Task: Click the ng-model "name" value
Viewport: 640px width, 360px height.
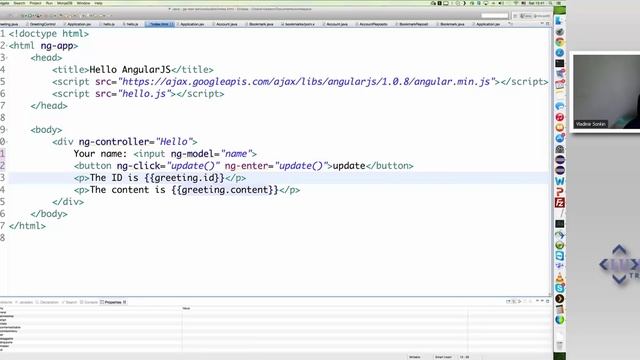Action: click(236, 154)
